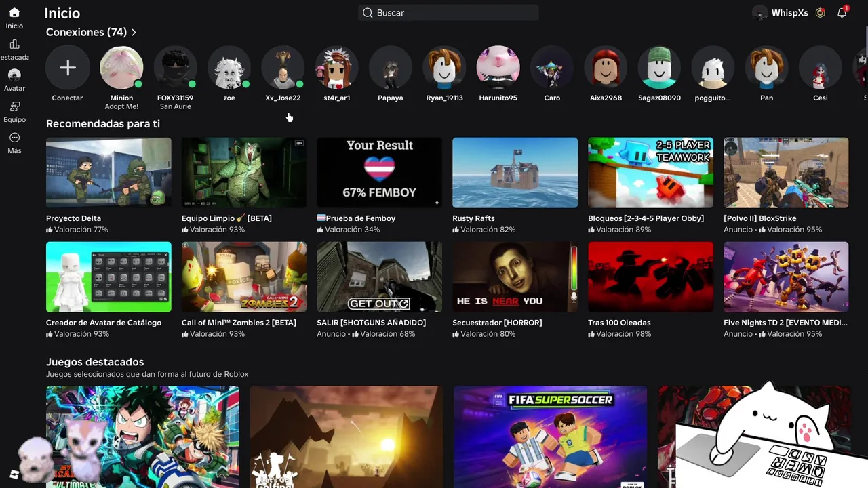Open FOXY31159's connection avatar
Screen dimensions: 868x488
point(175,68)
